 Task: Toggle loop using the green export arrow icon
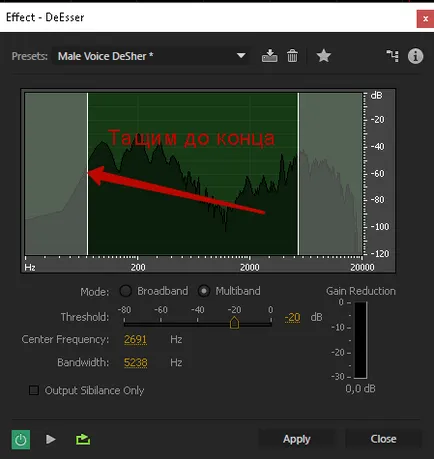click(x=83, y=439)
